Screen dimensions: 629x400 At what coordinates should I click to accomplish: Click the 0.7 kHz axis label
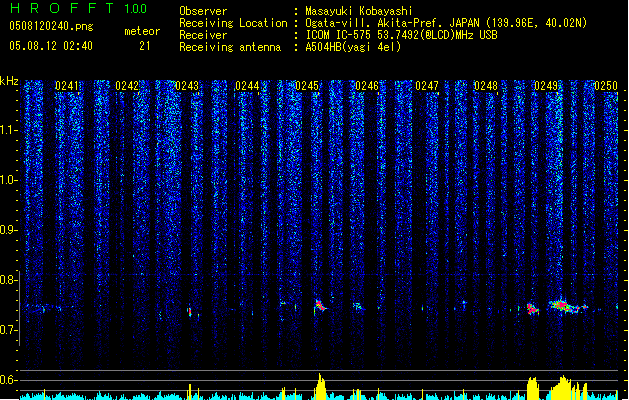(9, 330)
